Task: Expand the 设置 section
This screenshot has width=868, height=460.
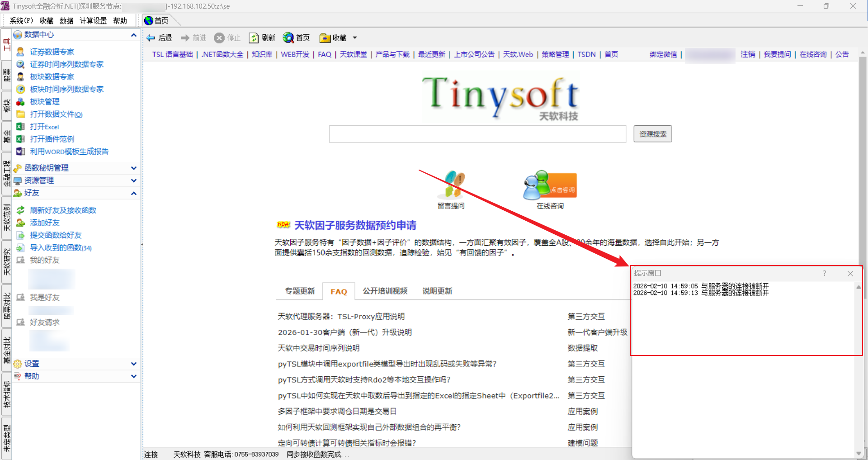Action: pos(133,364)
